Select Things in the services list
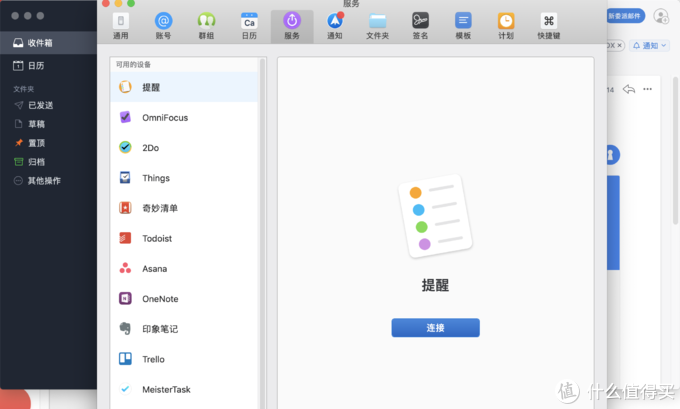The width and height of the screenshot is (680, 409). pyautogui.click(x=185, y=178)
